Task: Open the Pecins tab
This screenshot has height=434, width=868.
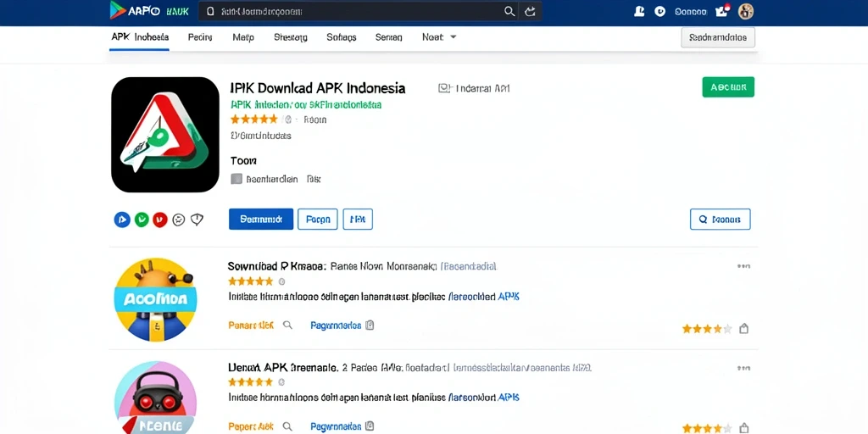Action: pyautogui.click(x=200, y=37)
